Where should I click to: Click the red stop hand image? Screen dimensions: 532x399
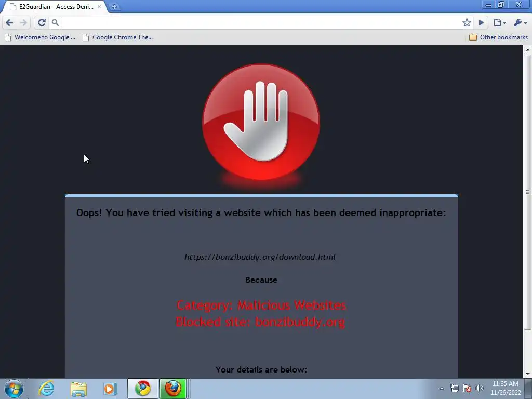point(261,122)
